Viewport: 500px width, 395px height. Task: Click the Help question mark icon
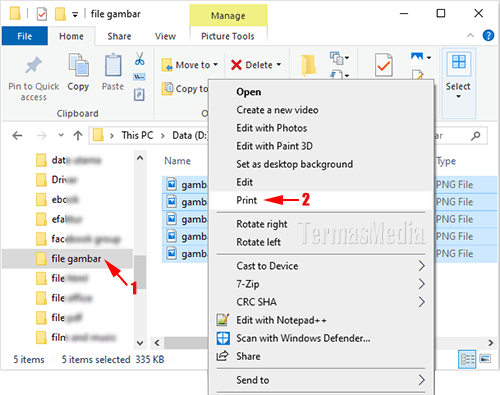click(488, 35)
